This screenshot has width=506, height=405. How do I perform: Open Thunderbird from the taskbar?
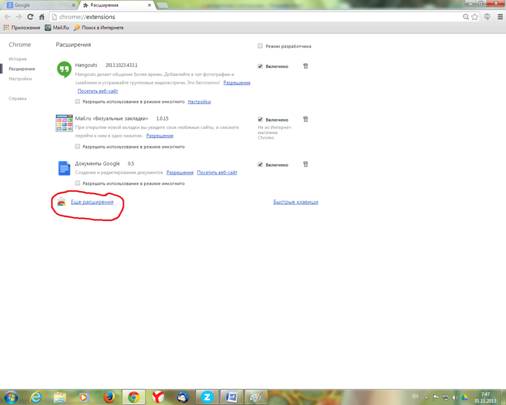pyautogui.click(x=183, y=397)
